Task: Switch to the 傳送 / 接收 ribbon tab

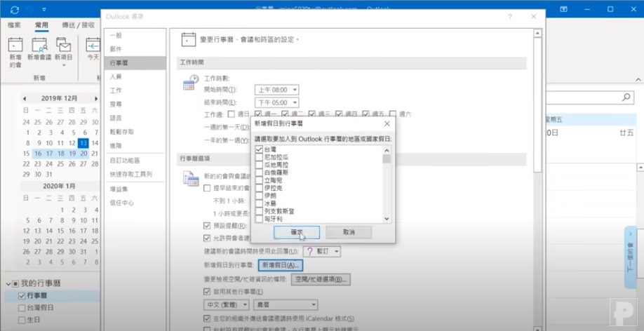Action: coord(78,25)
